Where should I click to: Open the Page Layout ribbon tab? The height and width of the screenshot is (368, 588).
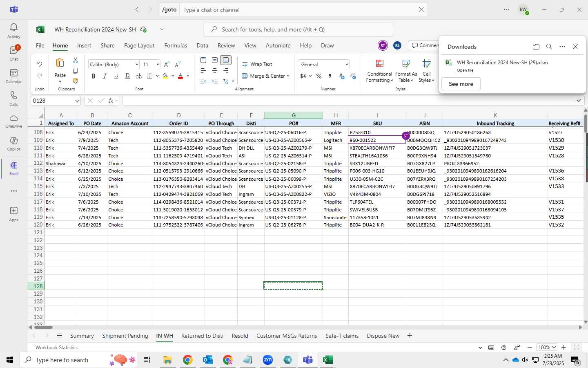139,45
